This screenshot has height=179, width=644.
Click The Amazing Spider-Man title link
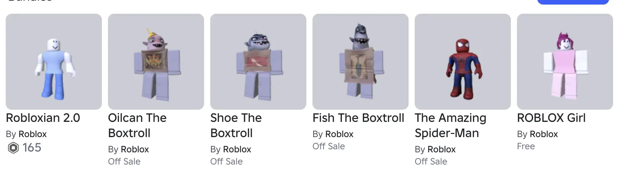[451, 126]
